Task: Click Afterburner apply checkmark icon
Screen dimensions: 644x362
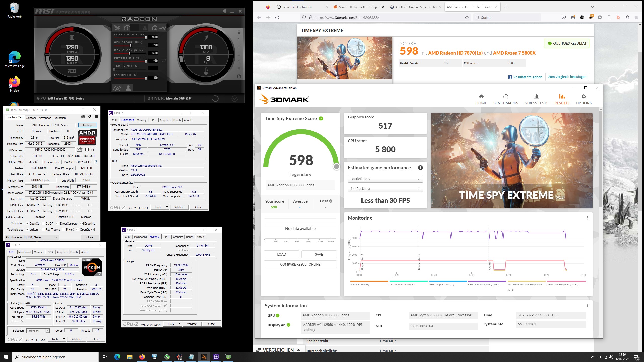Action: [234, 98]
